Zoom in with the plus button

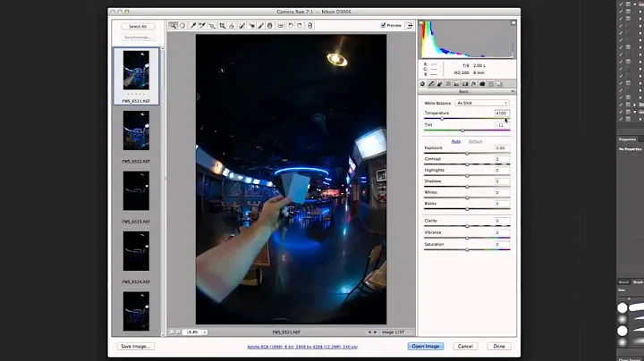click(178, 332)
